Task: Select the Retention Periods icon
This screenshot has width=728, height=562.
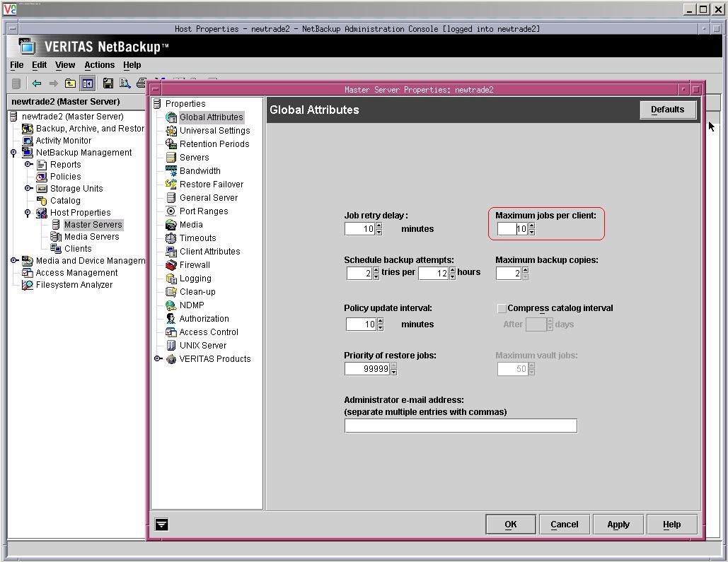Action: point(171,144)
